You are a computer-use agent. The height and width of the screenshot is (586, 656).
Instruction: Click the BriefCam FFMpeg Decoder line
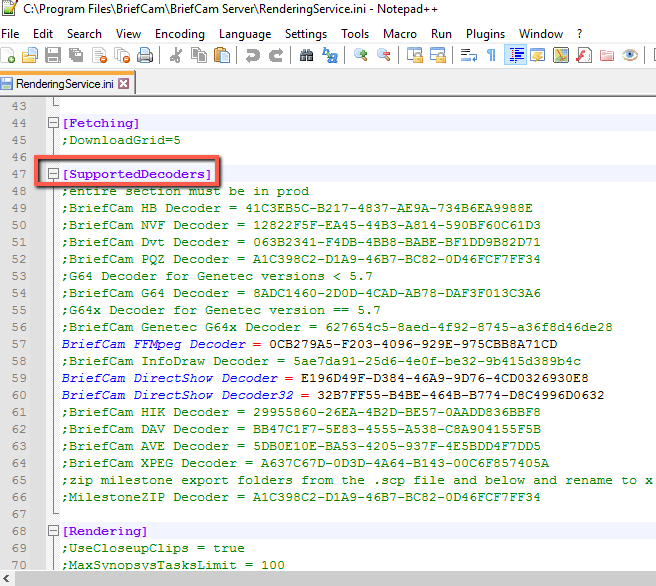click(x=310, y=344)
